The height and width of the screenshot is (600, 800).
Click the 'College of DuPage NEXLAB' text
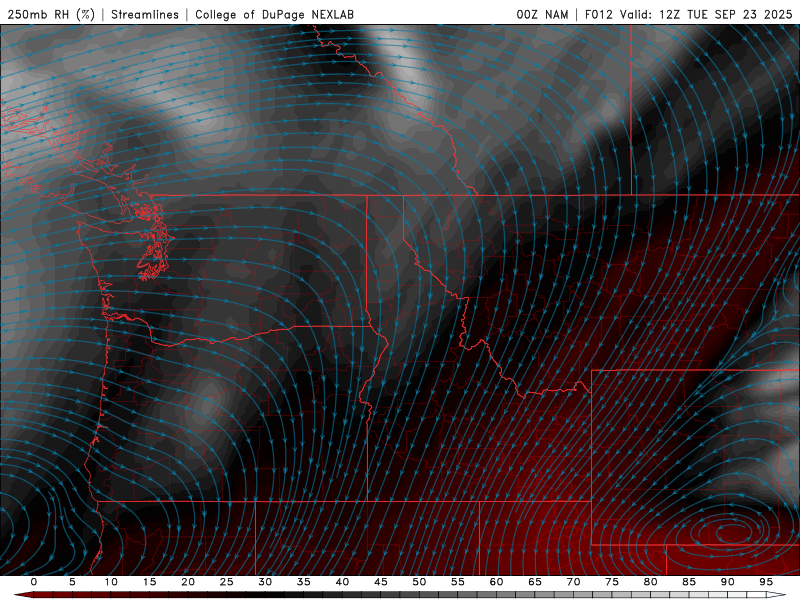[x=274, y=14]
